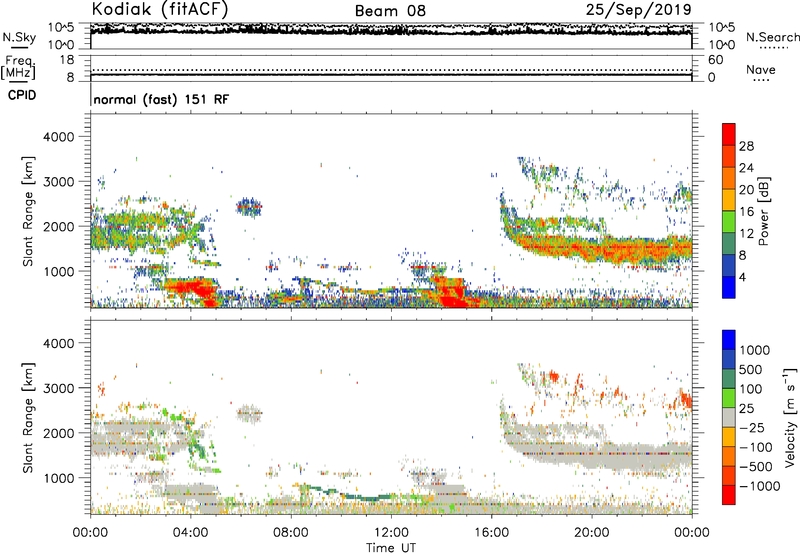Click velocity scale value '-1000'
Screen dimensions: 800x554
point(760,486)
